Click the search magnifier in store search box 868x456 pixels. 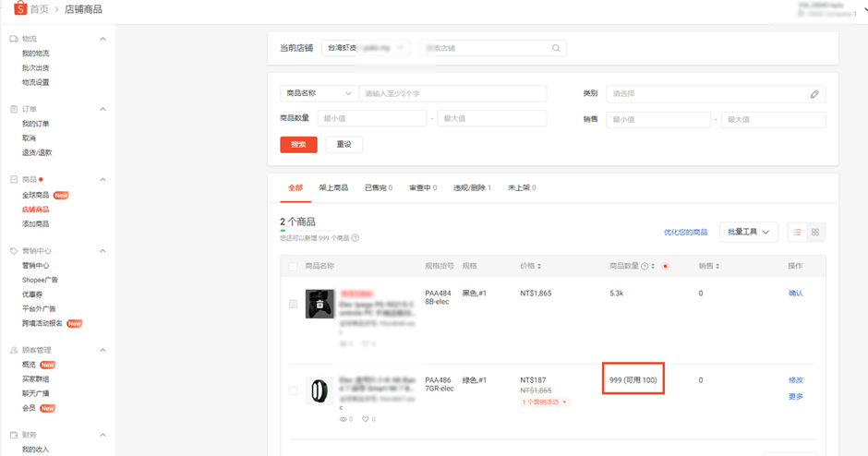coord(556,48)
